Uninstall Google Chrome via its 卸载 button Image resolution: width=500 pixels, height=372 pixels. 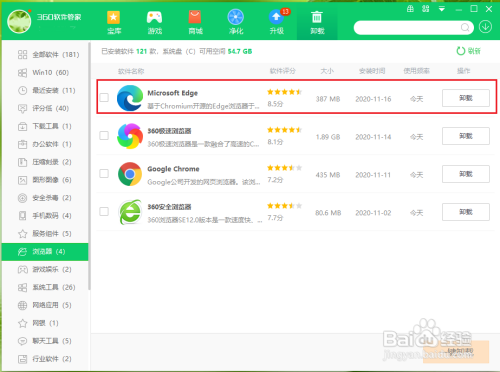pos(466,174)
